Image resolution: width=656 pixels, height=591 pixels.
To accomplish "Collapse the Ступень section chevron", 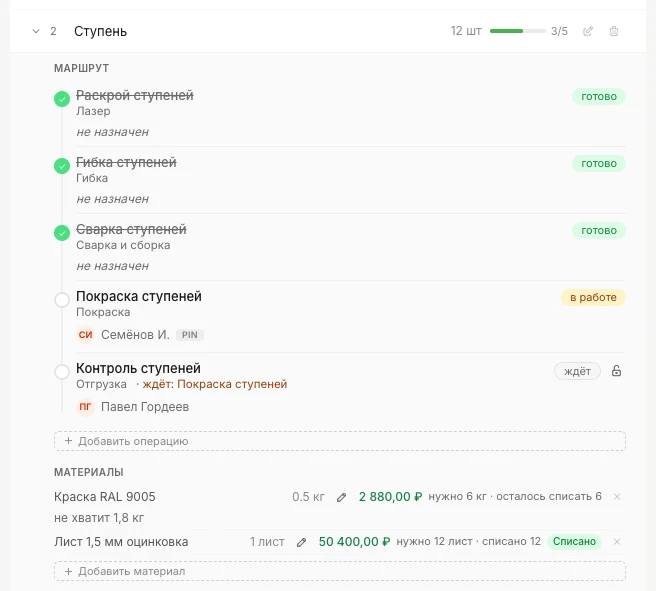I will [36, 31].
